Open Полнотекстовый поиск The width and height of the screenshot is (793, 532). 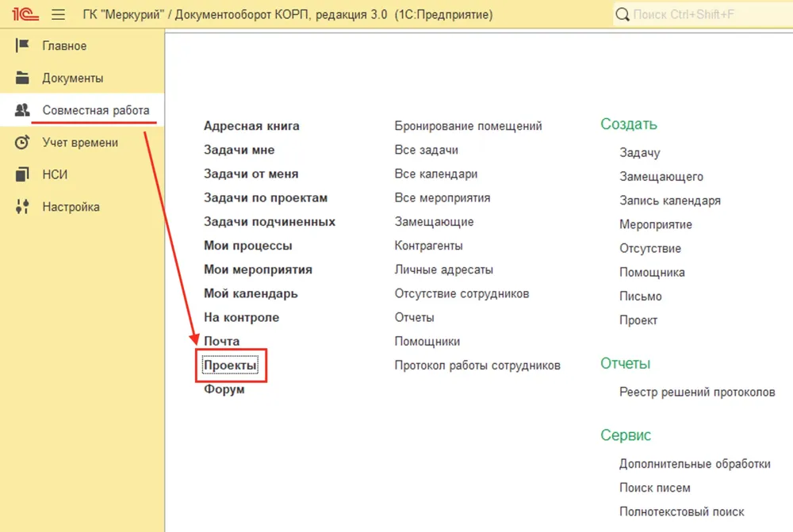coord(682,511)
